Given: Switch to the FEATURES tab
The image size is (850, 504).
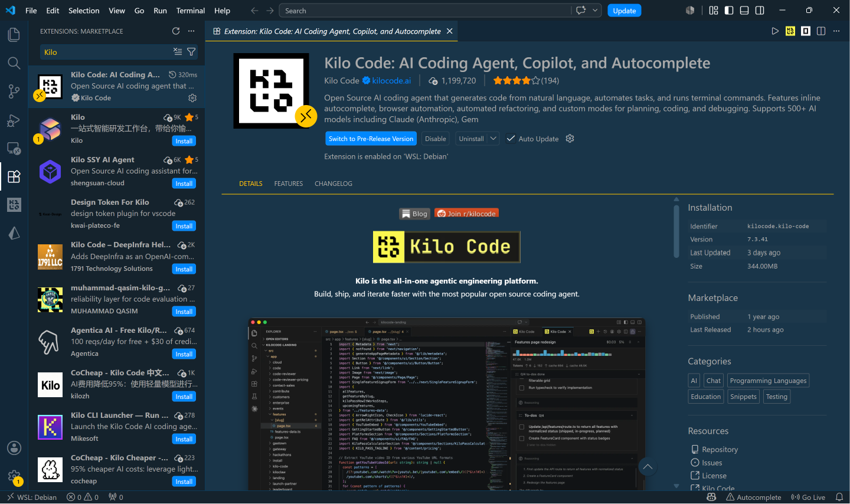Looking at the screenshot, I should click(289, 184).
